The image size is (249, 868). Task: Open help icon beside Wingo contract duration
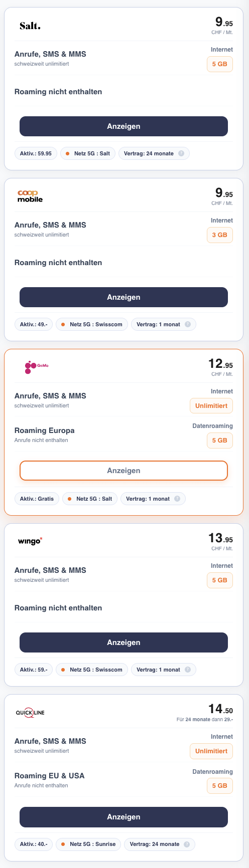point(188,670)
